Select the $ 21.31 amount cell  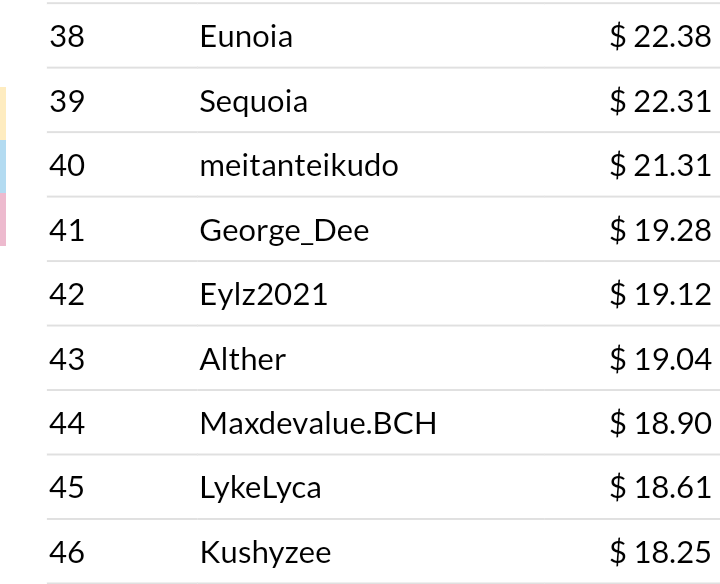661,165
